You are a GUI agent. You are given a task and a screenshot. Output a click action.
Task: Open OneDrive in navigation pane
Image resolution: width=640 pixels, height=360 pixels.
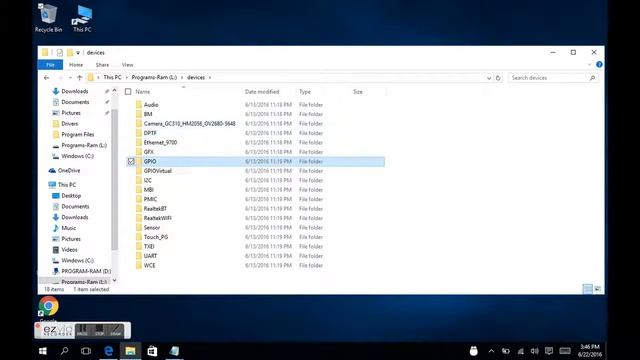69,171
